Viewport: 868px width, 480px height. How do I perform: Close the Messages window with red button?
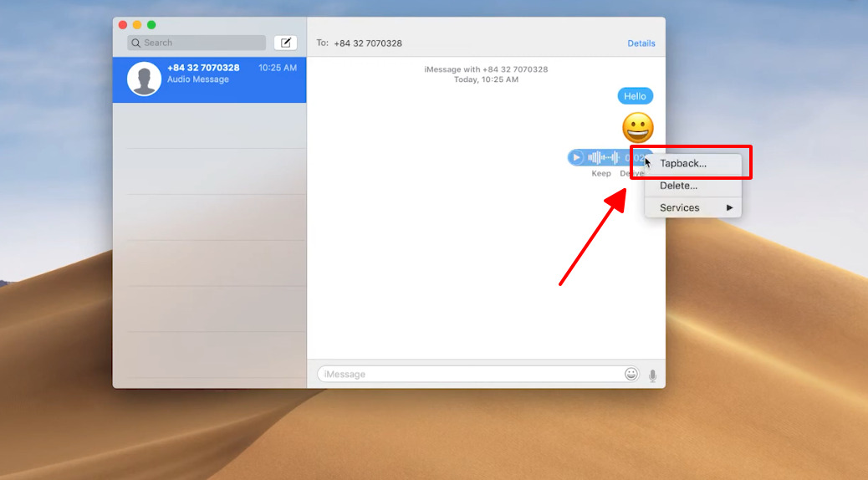pos(123,25)
